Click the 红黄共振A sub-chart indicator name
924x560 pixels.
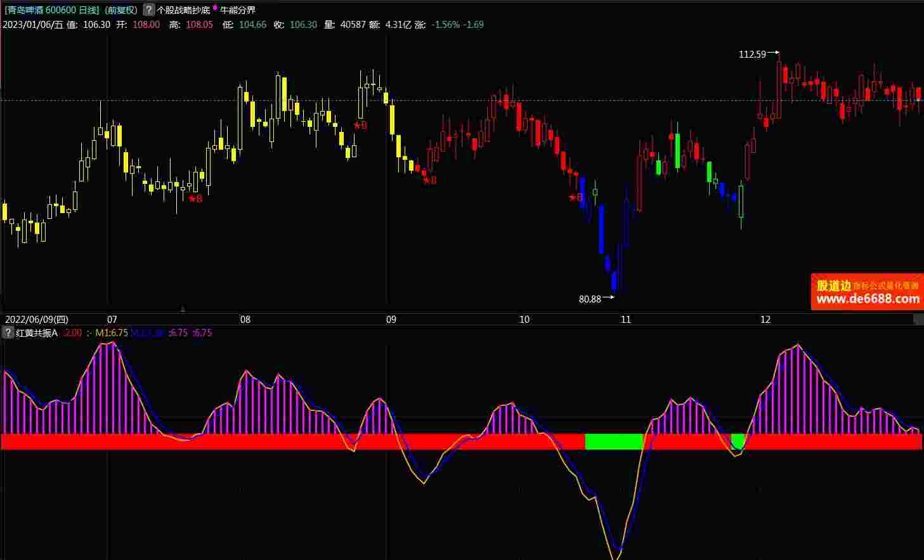[x=37, y=332]
